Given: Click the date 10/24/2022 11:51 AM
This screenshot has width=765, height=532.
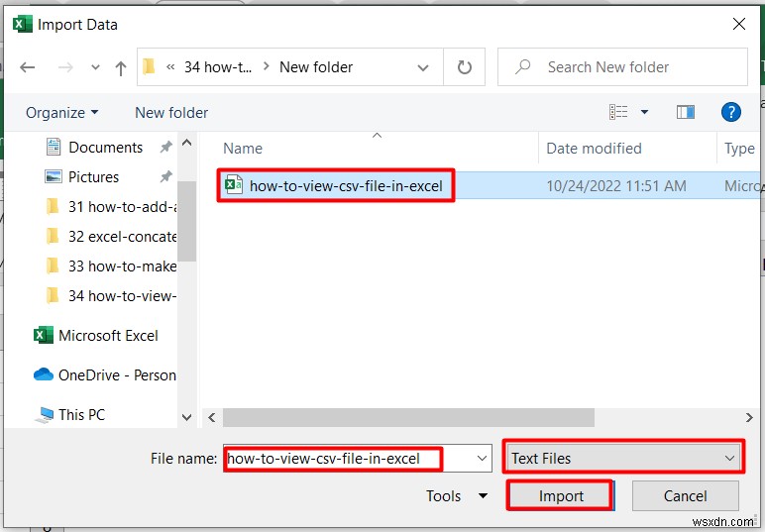Looking at the screenshot, I should tap(616, 186).
